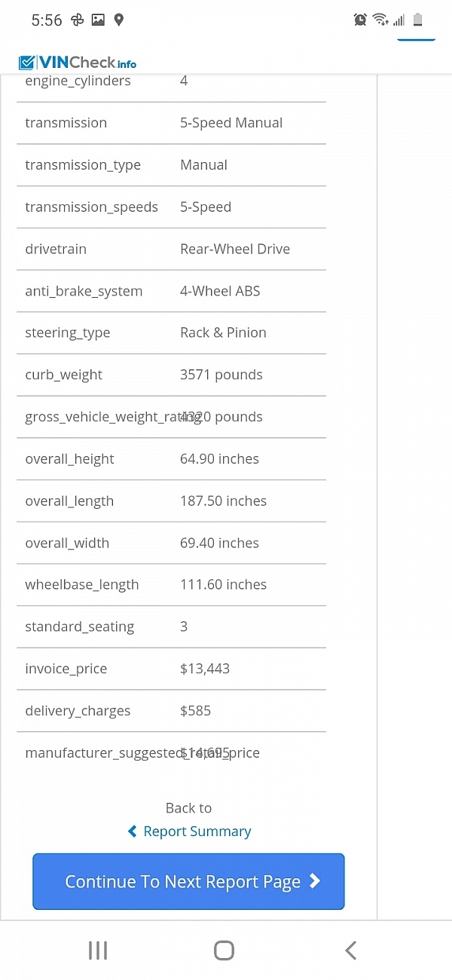Tap the clock showing 5:56
This screenshot has height=980, width=452.
pyautogui.click(x=47, y=20)
